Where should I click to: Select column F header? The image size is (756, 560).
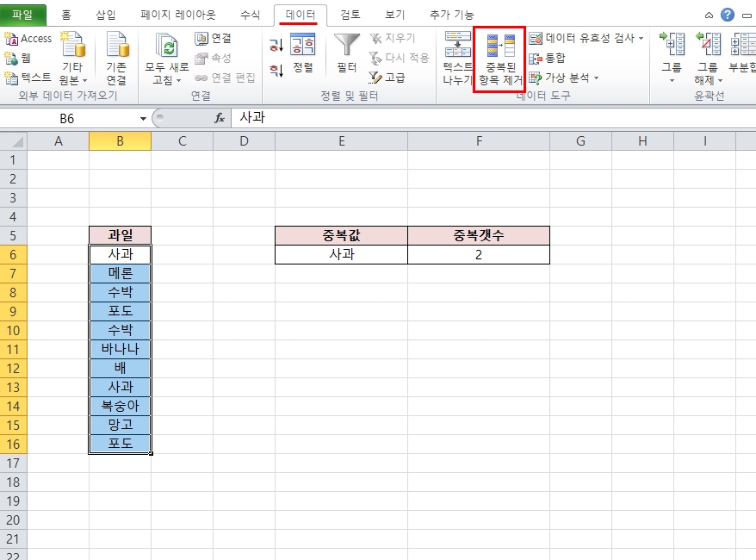(479, 141)
